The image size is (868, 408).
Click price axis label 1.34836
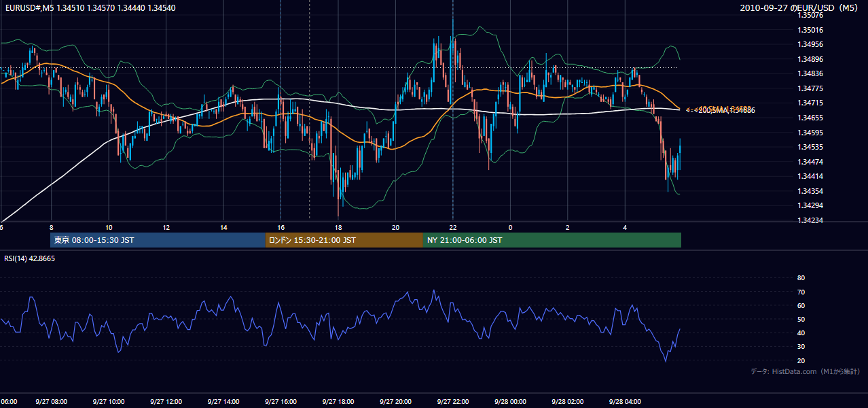pos(810,74)
